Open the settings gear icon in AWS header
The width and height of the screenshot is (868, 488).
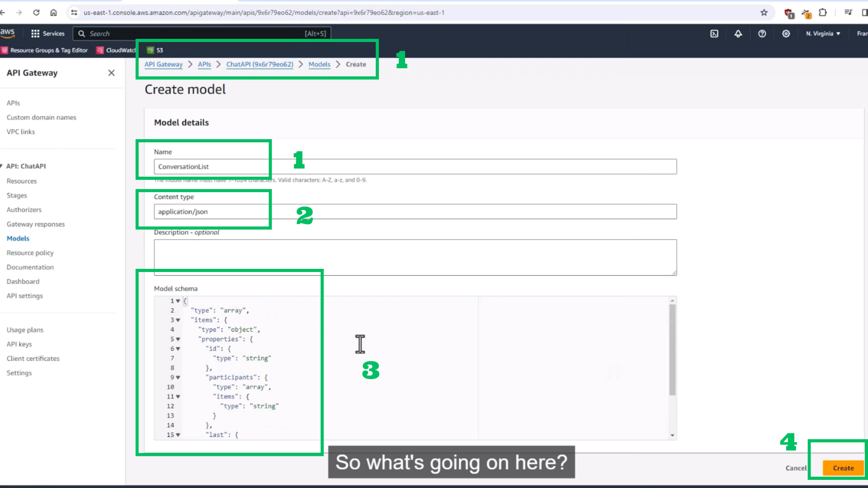tap(786, 33)
